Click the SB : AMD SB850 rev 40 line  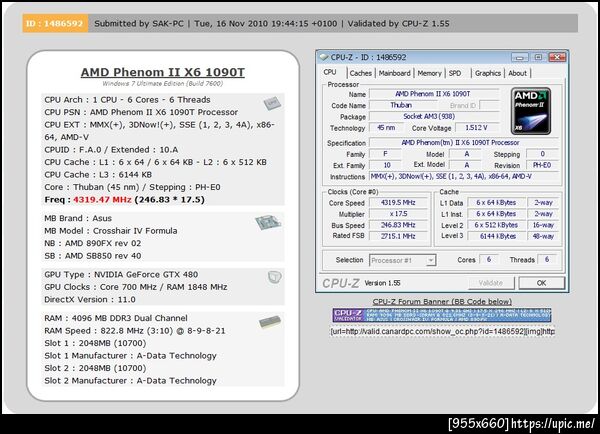coord(93,256)
